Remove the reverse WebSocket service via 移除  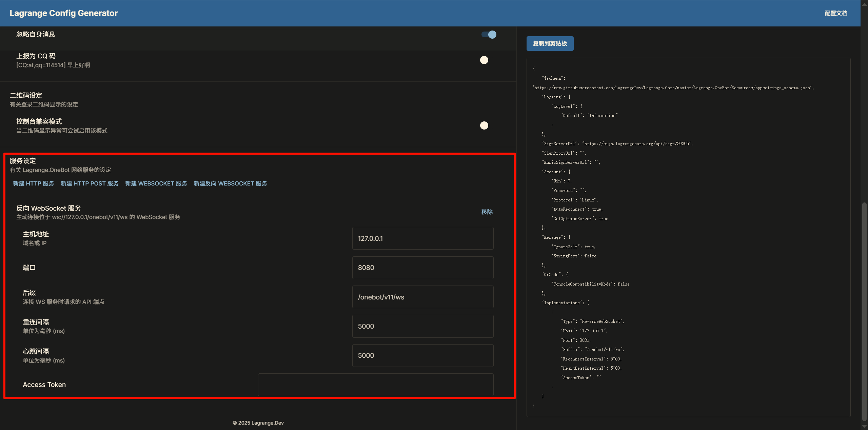(487, 212)
